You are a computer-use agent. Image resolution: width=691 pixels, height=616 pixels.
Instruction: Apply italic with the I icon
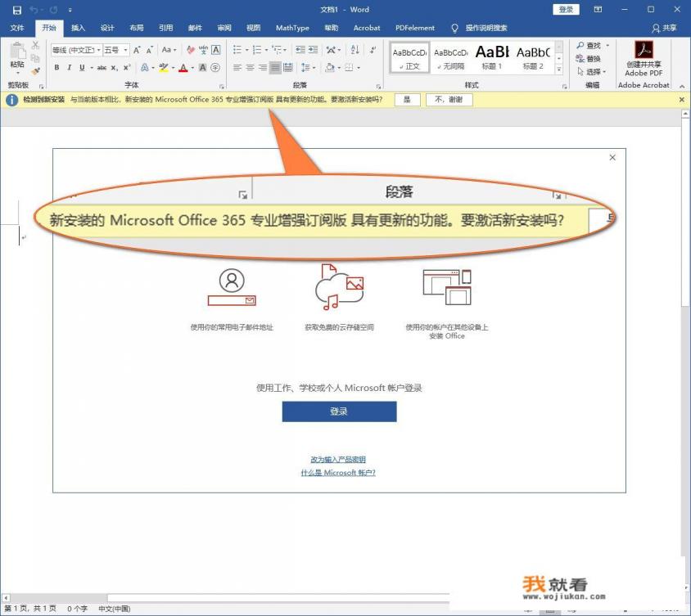tap(69, 68)
